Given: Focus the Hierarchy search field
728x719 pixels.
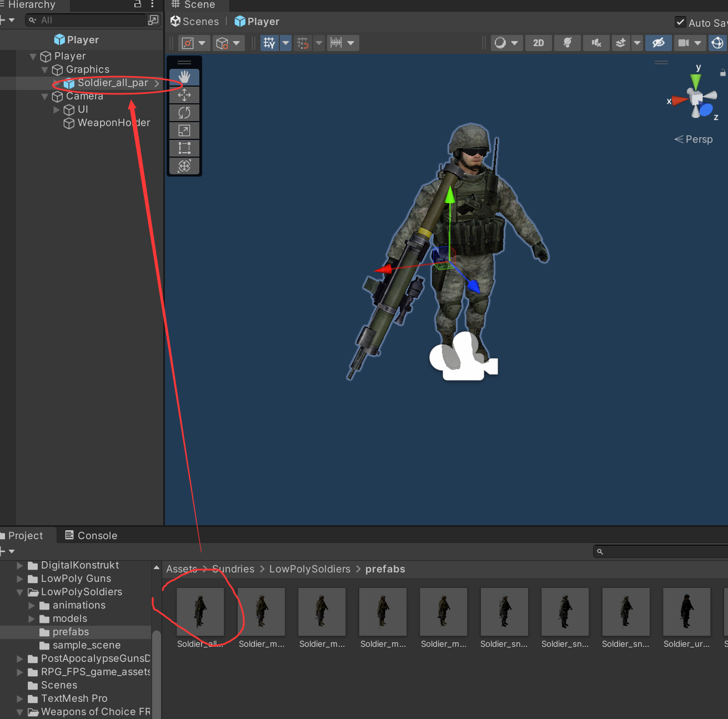Looking at the screenshot, I should [86, 20].
